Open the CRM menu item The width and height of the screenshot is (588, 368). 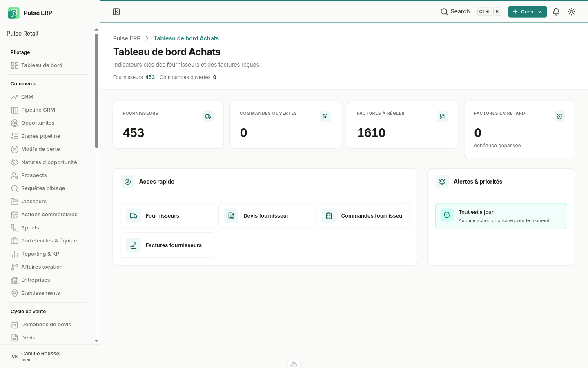[x=47, y=97]
